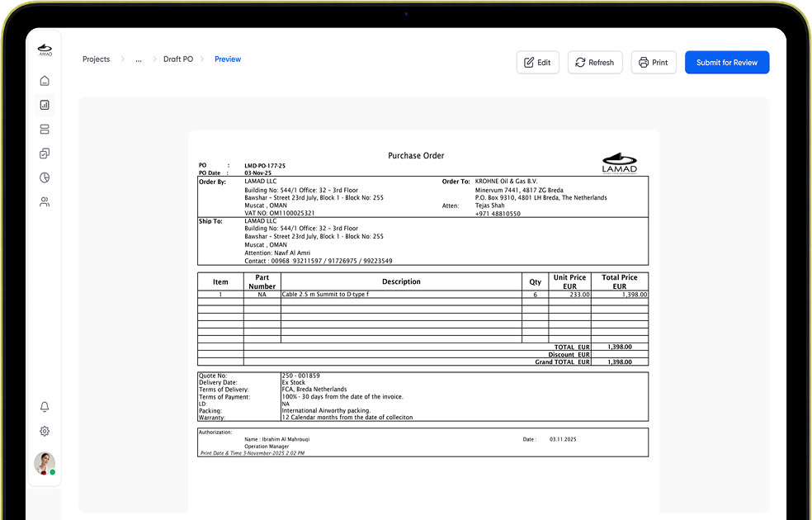Viewport: 812px width, 520px height.
Task: Click the 12 Calendar months warranty text
Action: pos(347,418)
